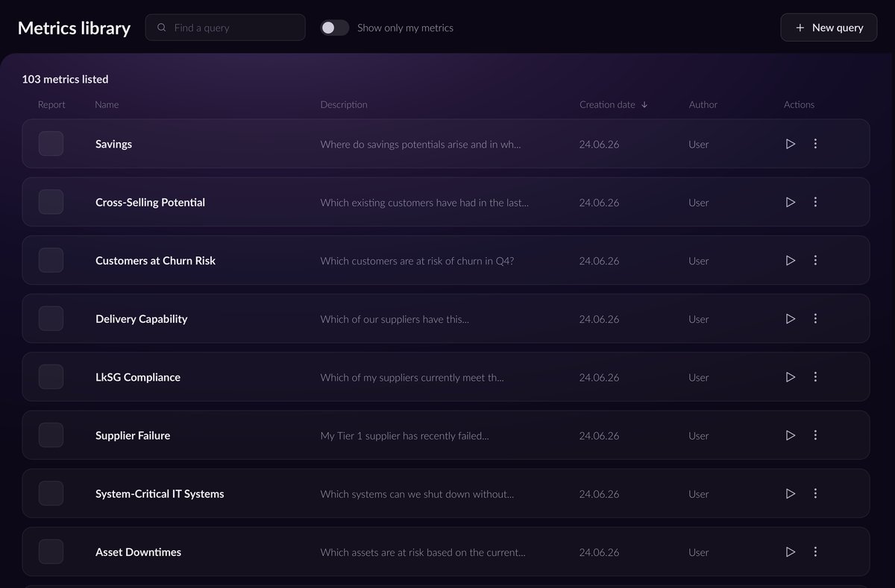Open more options for Asset Downtimes
895x588 pixels.
tap(815, 551)
